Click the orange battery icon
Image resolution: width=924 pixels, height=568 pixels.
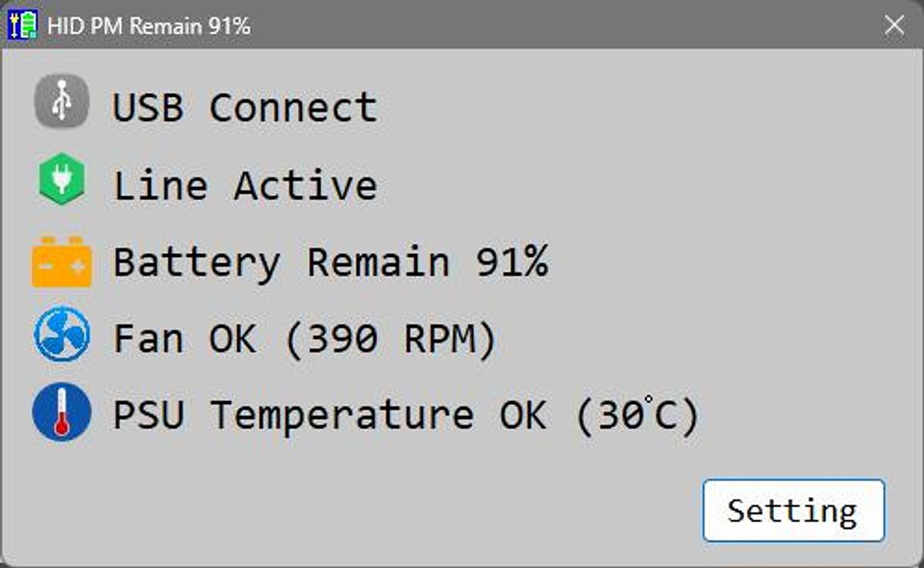pos(62,262)
